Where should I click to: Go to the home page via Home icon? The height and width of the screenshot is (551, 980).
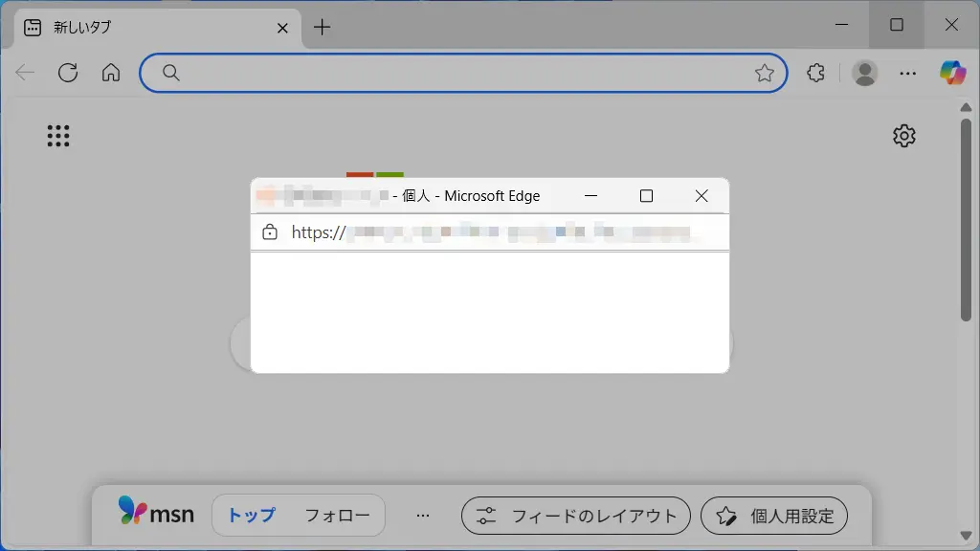111,73
